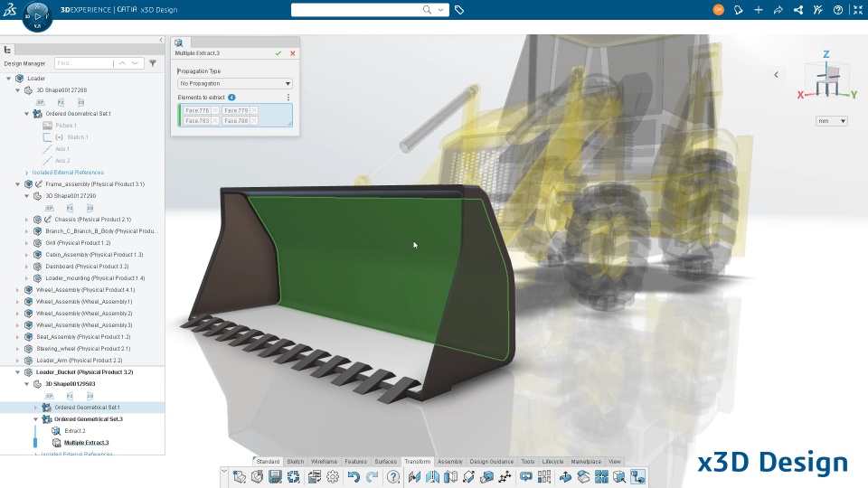Select the XY plane under 3D Shape00127288

point(41,102)
